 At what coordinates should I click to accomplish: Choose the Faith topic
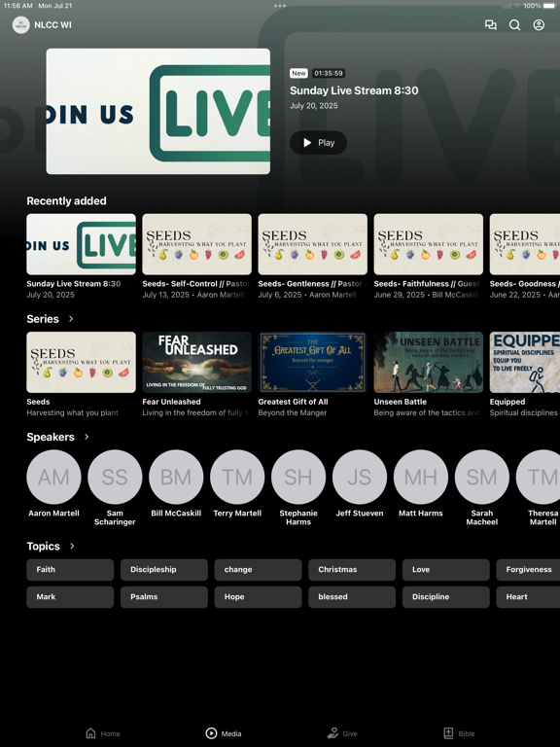point(70,570)
